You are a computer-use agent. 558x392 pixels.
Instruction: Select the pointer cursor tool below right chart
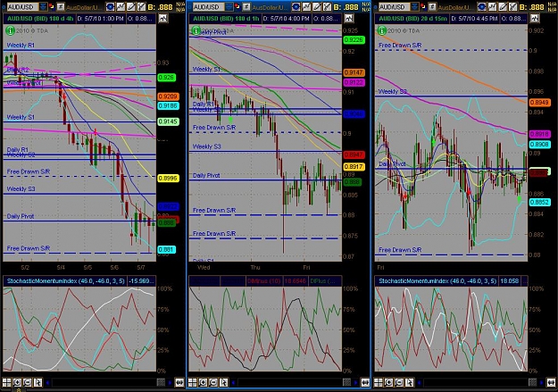410,383
